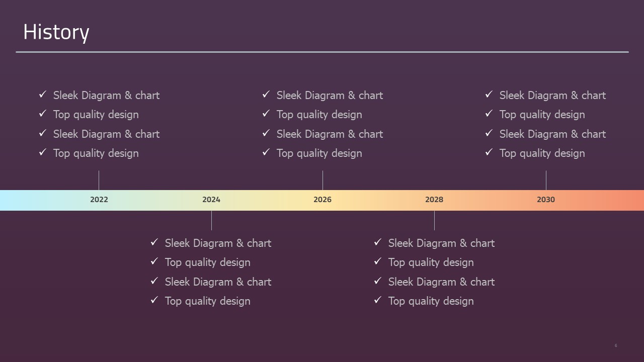Click first checkmark icon in 2022 list
This screenshot has width=644, height=362.
pyautogui.click(x=43, y=94)
